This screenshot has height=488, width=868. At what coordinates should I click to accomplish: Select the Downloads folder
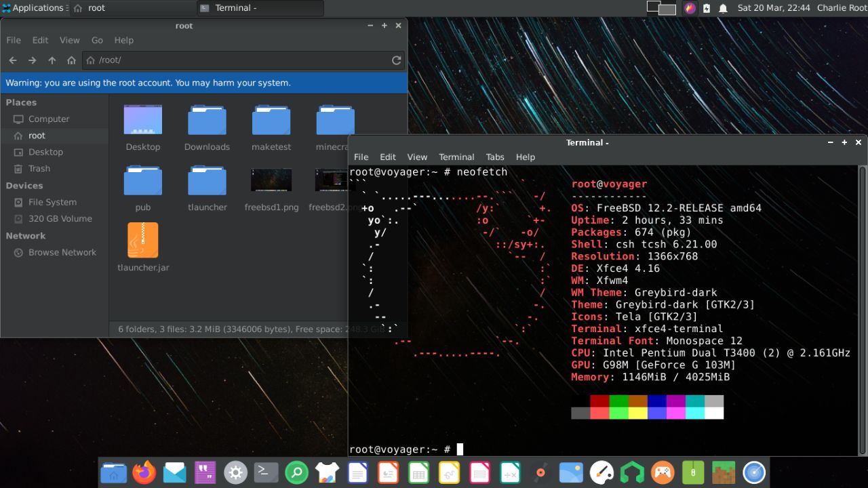[x=207, y=128]
